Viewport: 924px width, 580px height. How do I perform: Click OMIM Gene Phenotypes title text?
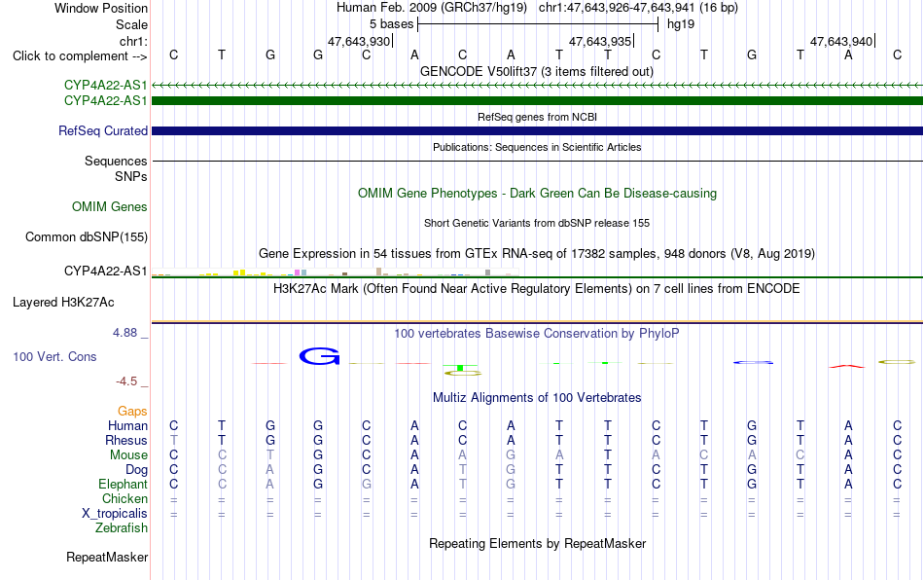(537, 194)
